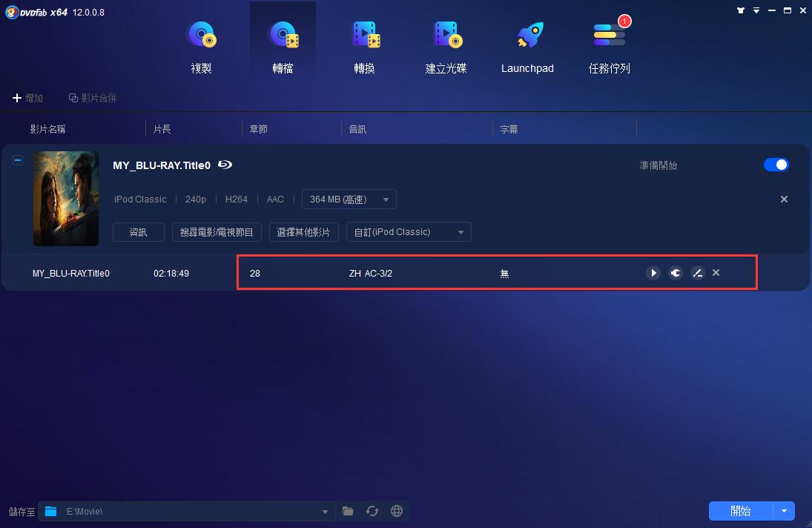Open the title bar menu arrow icon

click(x=756, y=10)
